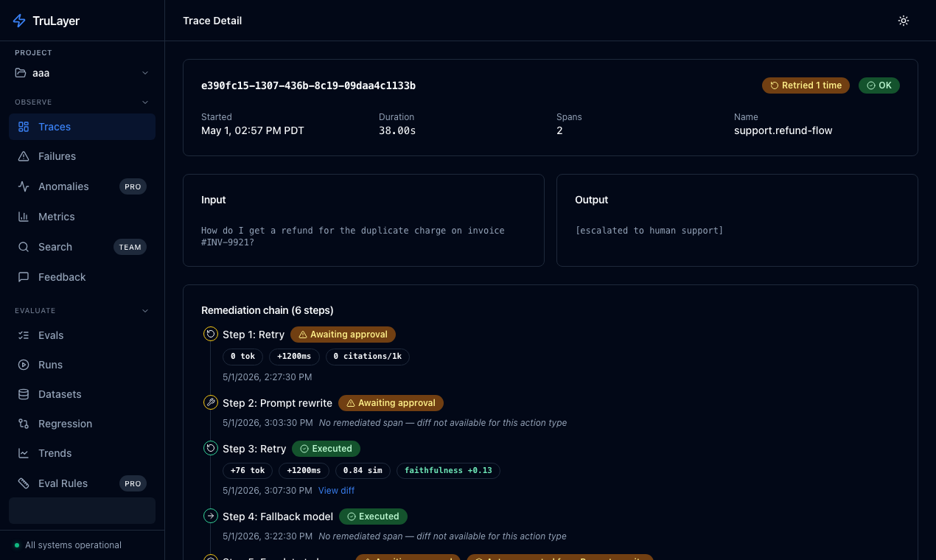Click Step 2 Awaiting approval badge
Image resolution: width=936 pixels, height=560 pixels.
coord(391,403)
